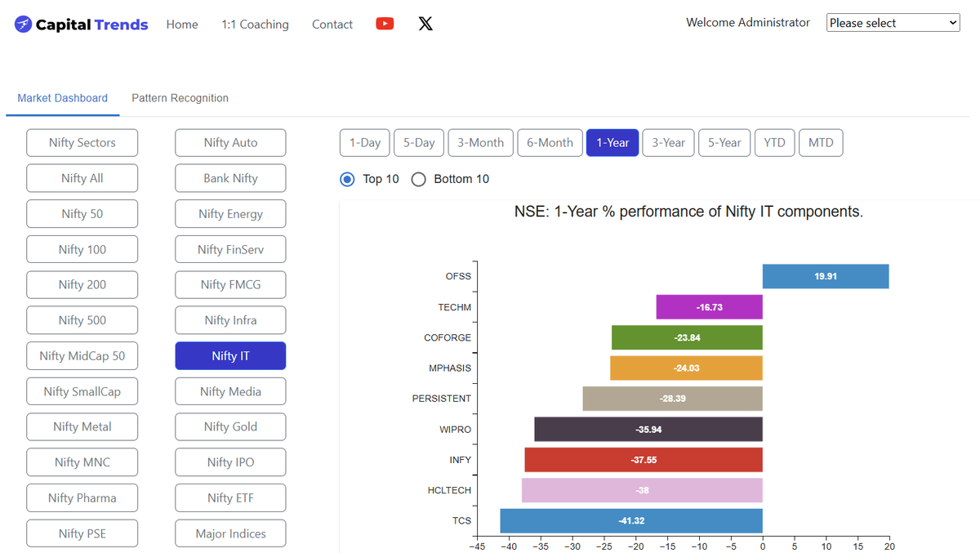Image resolution: width=980 pixels, height=553 pixels.
Task: Select the 1-Year period button
Action: click(612, 143)
